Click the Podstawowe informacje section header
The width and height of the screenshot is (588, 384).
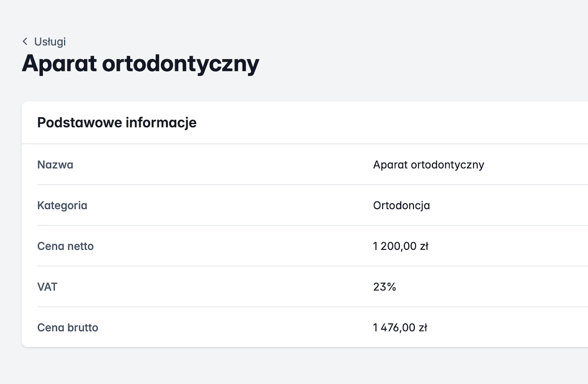(117, 122)
